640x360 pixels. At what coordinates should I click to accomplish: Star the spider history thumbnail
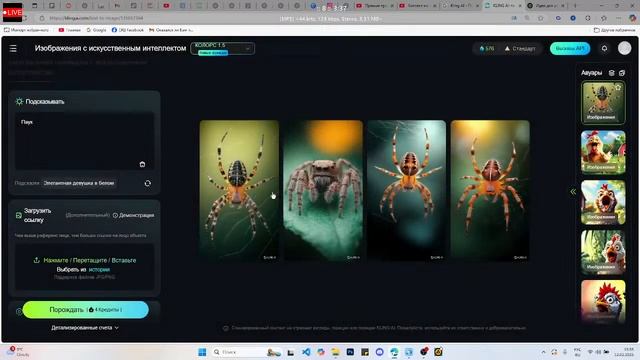pyautogui.click(x=618, y=87)
